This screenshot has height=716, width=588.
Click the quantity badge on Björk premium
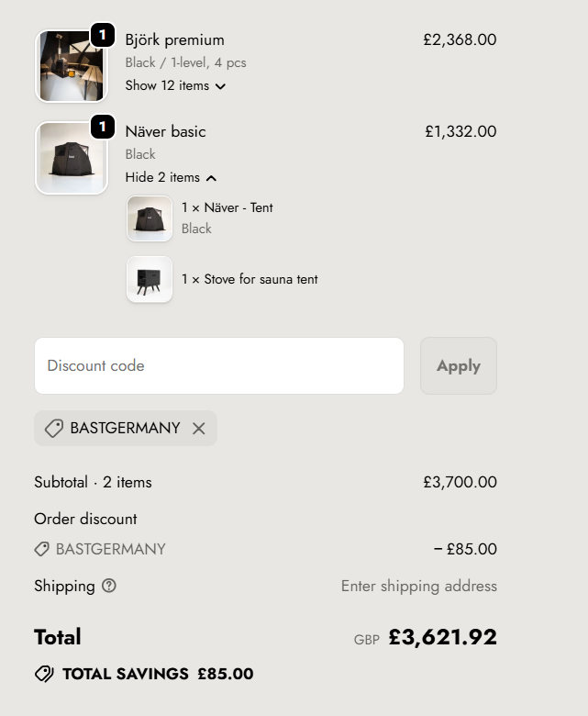click(103, 35)
